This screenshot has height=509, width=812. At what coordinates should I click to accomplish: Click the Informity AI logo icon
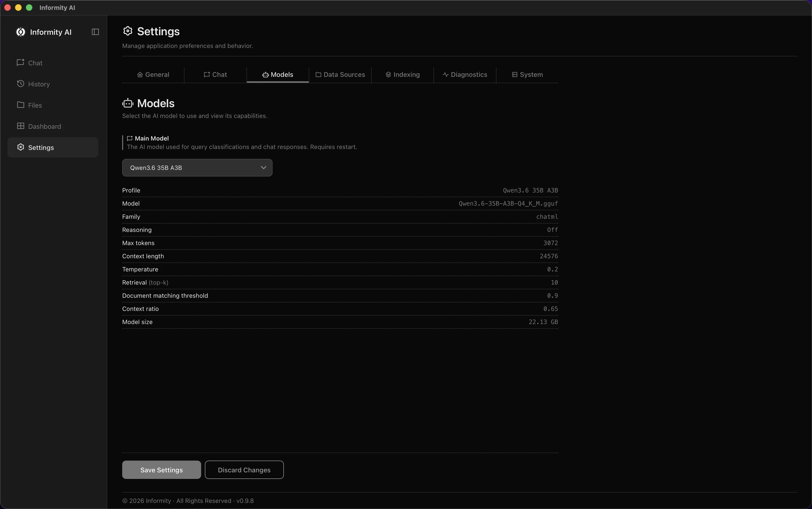(x=21, y=32)
